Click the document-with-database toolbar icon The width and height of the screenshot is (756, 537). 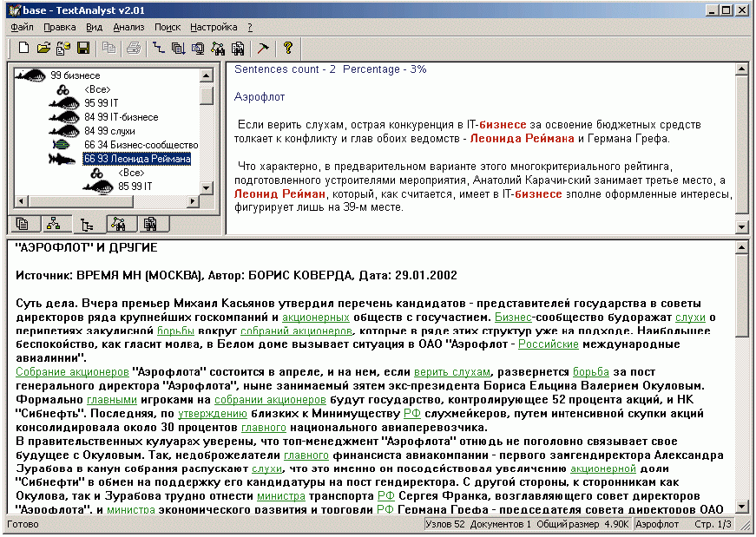(x=63, y=48)
